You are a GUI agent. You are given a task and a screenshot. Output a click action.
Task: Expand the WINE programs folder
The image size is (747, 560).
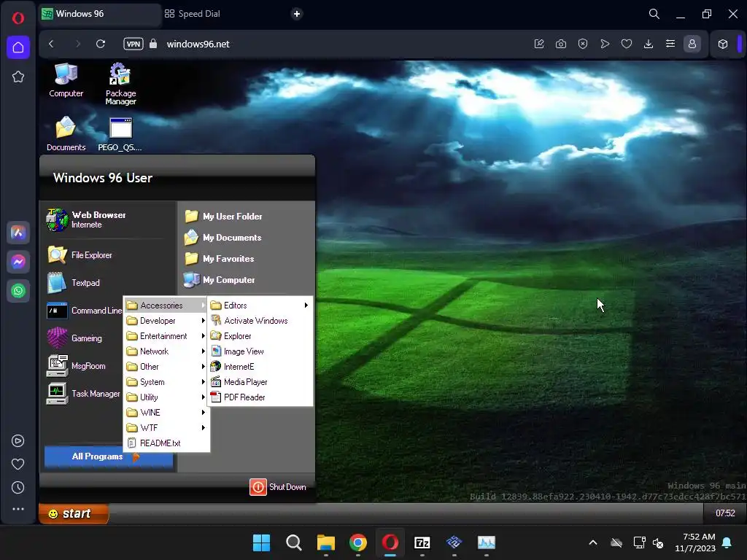(166, 412)
